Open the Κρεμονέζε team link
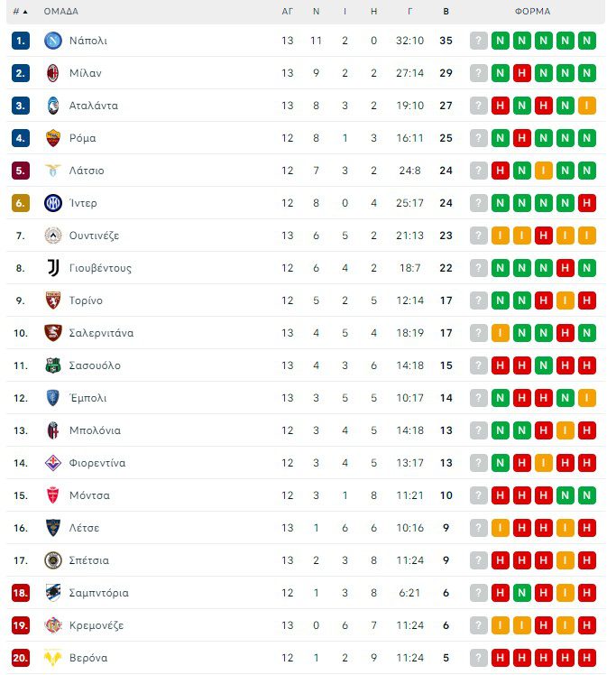 click(96, 625)
